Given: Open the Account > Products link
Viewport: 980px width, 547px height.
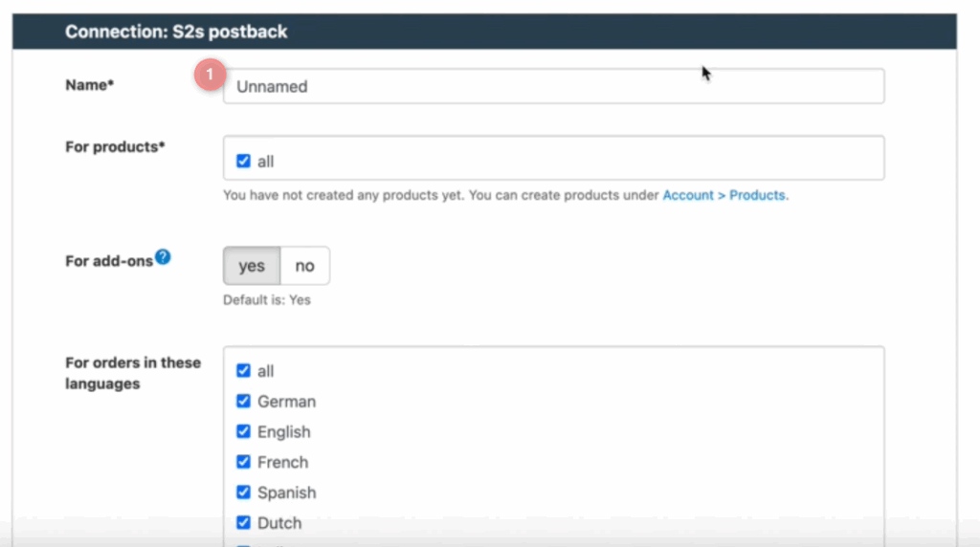Looking at the screenshot, I should (724, 195).
